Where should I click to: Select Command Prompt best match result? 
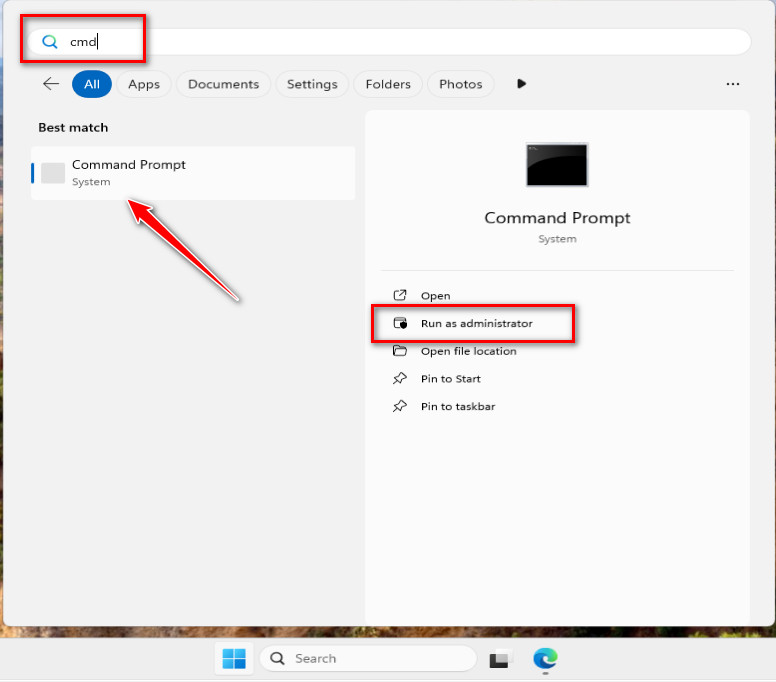(x=193, y=173)
